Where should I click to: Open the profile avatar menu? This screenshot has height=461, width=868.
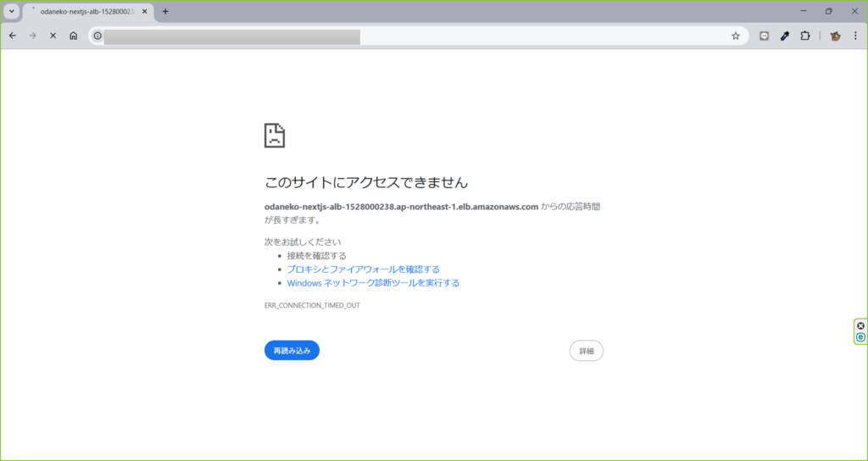click(835, 36)
